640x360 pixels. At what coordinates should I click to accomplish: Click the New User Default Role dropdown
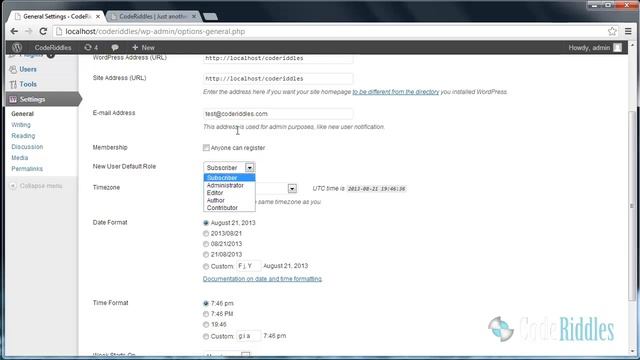pyautogui.click(x=229, y=167)
